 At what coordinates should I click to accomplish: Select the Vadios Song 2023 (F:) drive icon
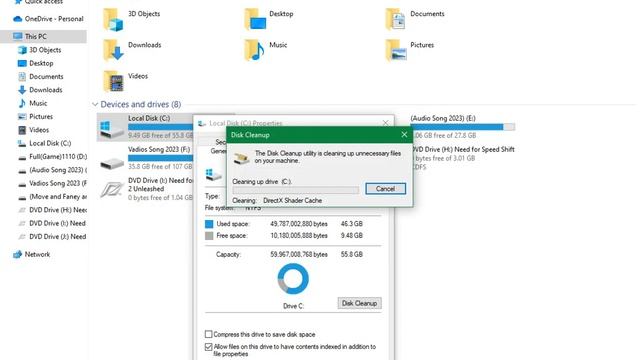coord(112,163)
